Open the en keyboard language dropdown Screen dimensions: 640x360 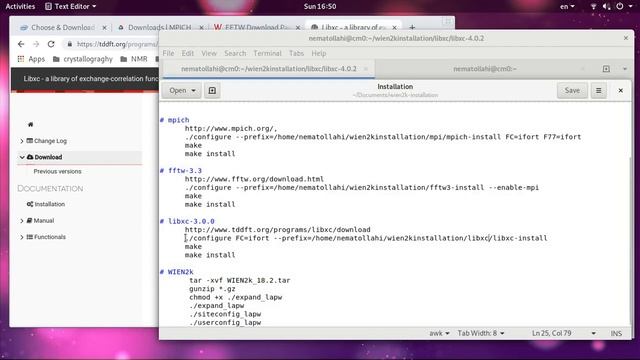[567, 7]
